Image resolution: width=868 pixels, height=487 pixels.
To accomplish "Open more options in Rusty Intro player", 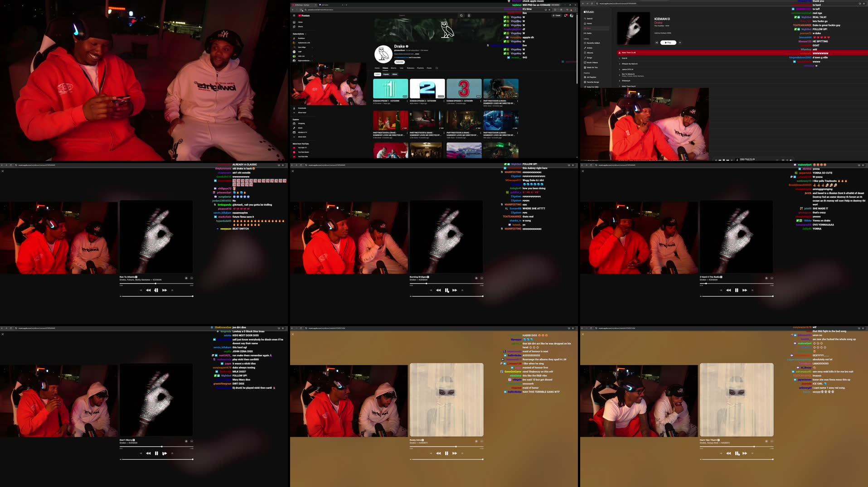I will [x=482, y=441].
